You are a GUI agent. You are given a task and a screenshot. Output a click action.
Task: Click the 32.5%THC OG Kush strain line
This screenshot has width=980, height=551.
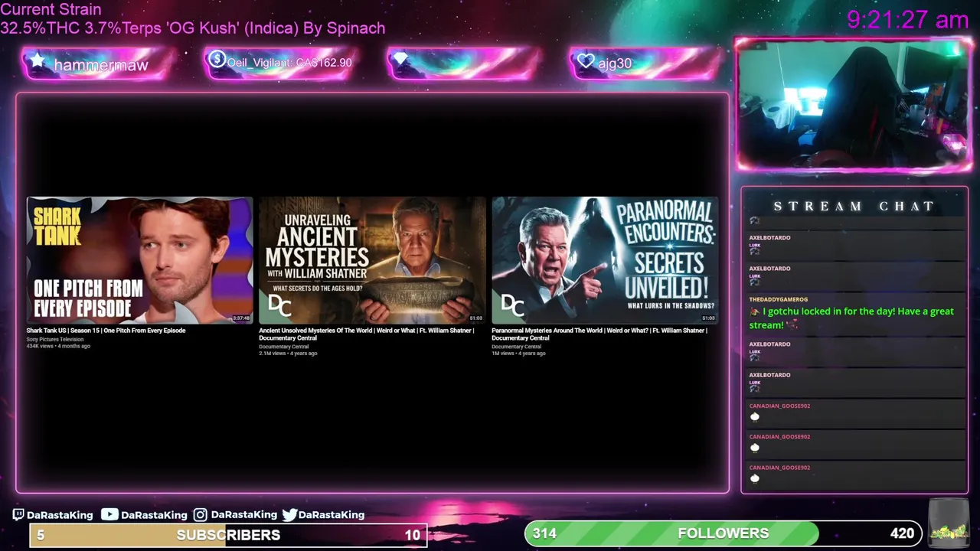point(193,28)
